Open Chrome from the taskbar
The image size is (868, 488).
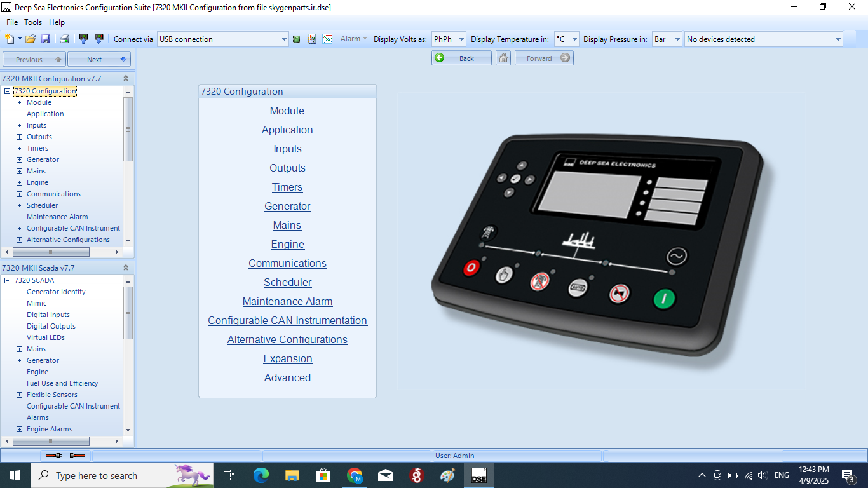(354, 475)
